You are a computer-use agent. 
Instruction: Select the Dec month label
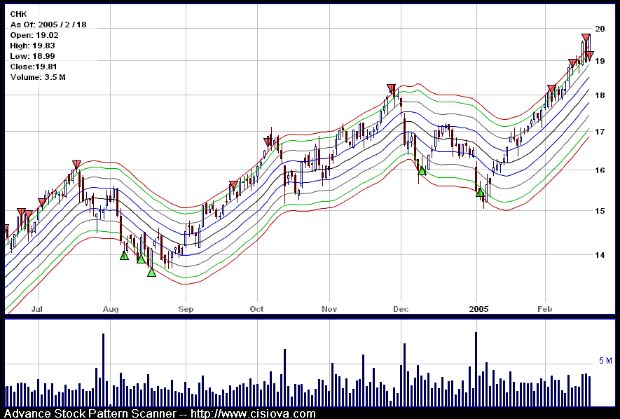click(x=401, y=309)
